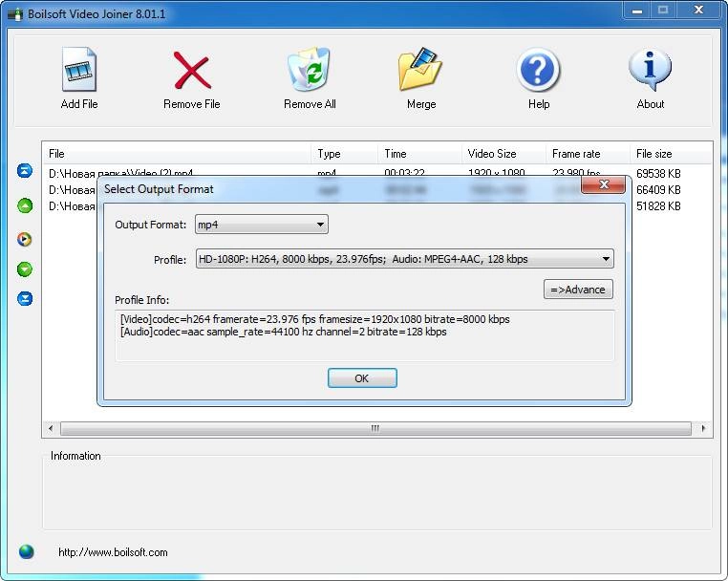Click the Time column header
The image size is (728, 581).
419,154
